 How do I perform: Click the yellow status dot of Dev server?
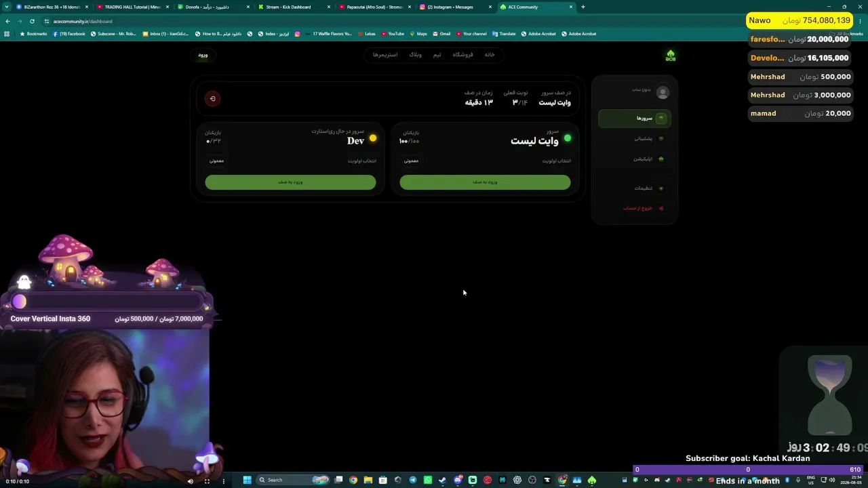tap(373, 138)
